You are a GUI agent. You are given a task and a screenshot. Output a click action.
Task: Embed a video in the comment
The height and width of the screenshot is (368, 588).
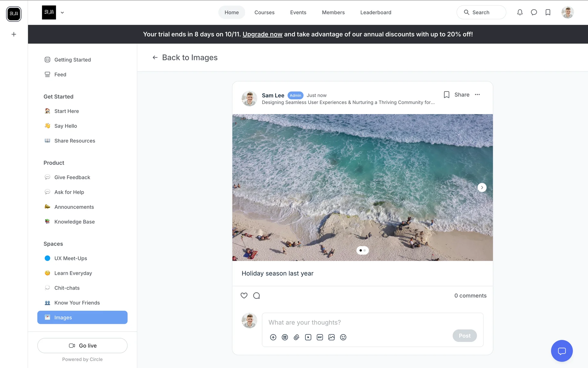tap(308, 337)
